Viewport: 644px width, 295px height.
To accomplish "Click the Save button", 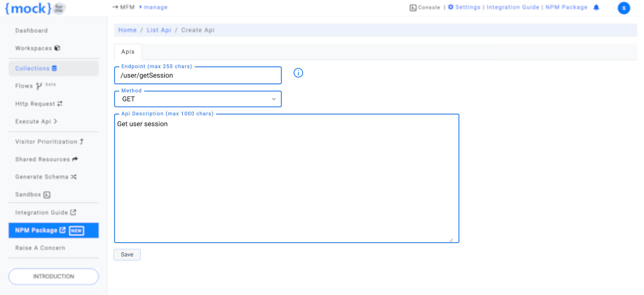I will click(127, 254).
